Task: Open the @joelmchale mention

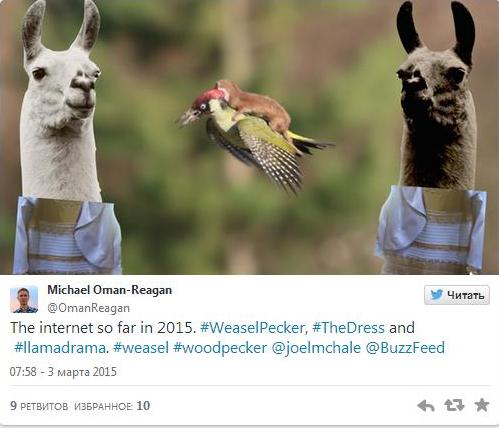Action: (316, 348)
